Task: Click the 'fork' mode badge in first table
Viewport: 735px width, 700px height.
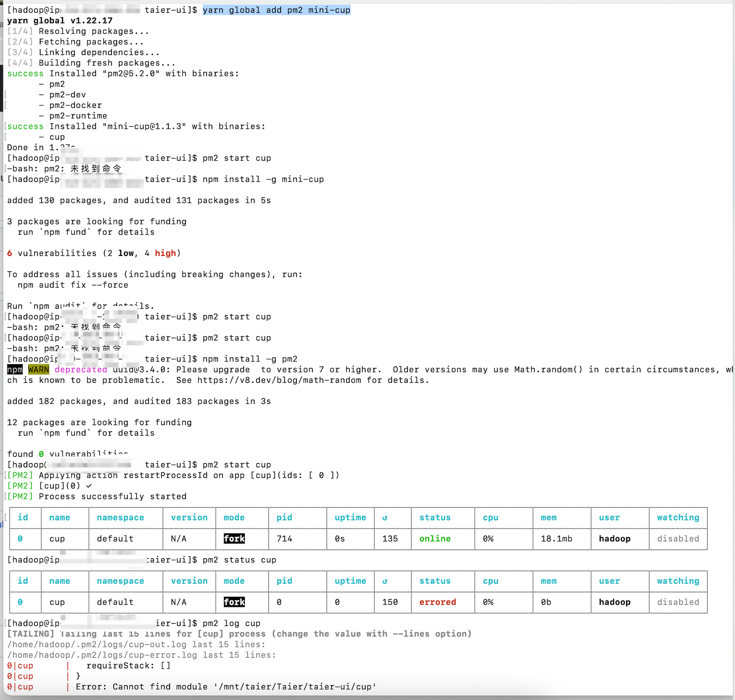Action: tap(234, 539)
